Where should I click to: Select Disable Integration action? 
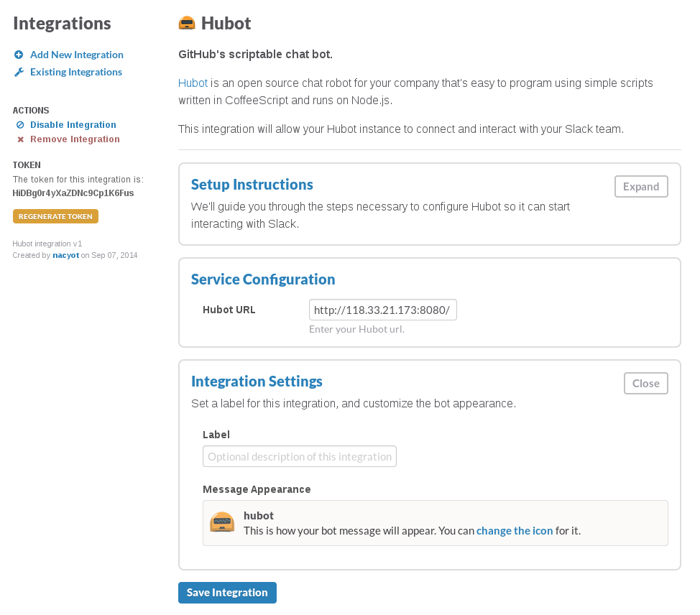tap(73, 125)
